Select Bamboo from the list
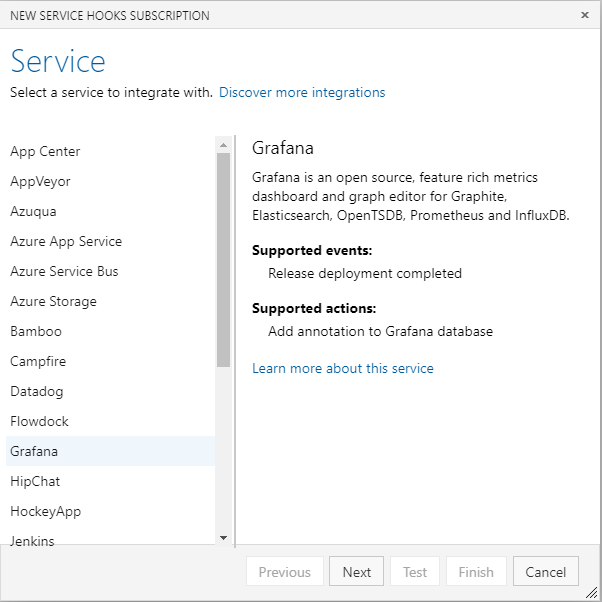This screenshot has width=602, height=602. tap(36, 331)
